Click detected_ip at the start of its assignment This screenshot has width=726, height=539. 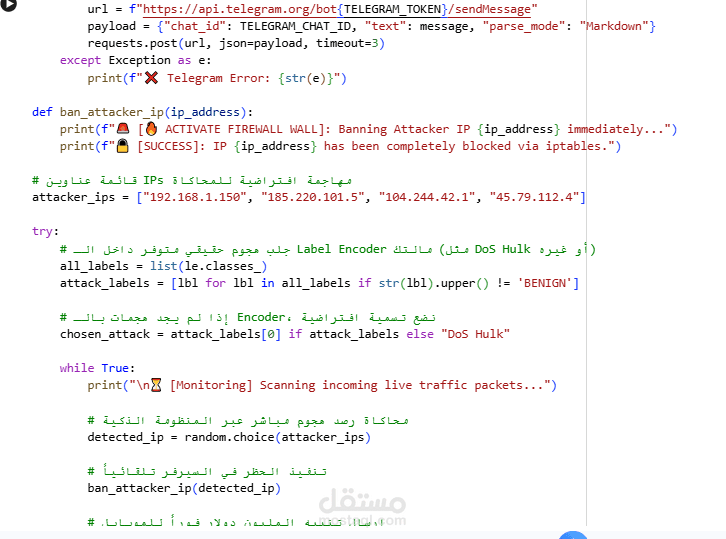coord(125,437)
